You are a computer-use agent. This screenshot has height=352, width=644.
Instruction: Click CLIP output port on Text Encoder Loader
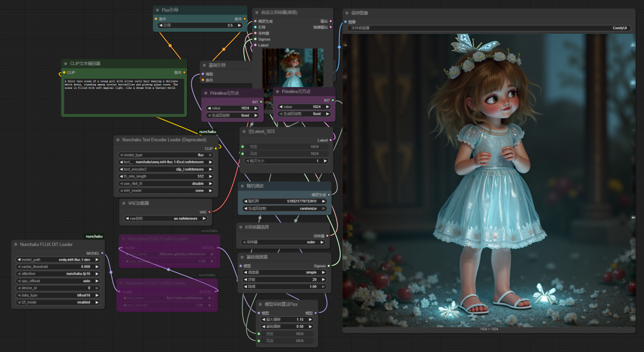click(x=216, y=149)
